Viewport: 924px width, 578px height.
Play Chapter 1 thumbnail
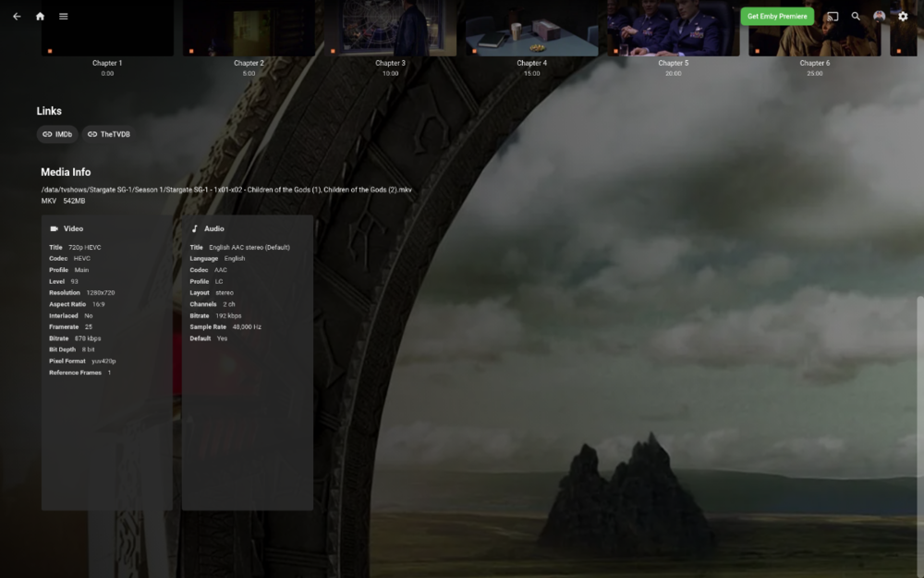click(x=106, y=27)
